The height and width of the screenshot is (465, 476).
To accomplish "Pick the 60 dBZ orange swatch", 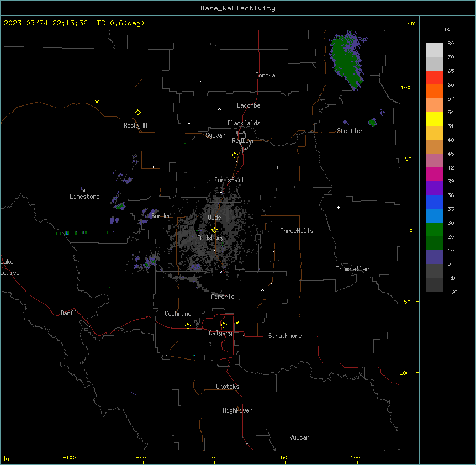I will click(x=434, y=91).
